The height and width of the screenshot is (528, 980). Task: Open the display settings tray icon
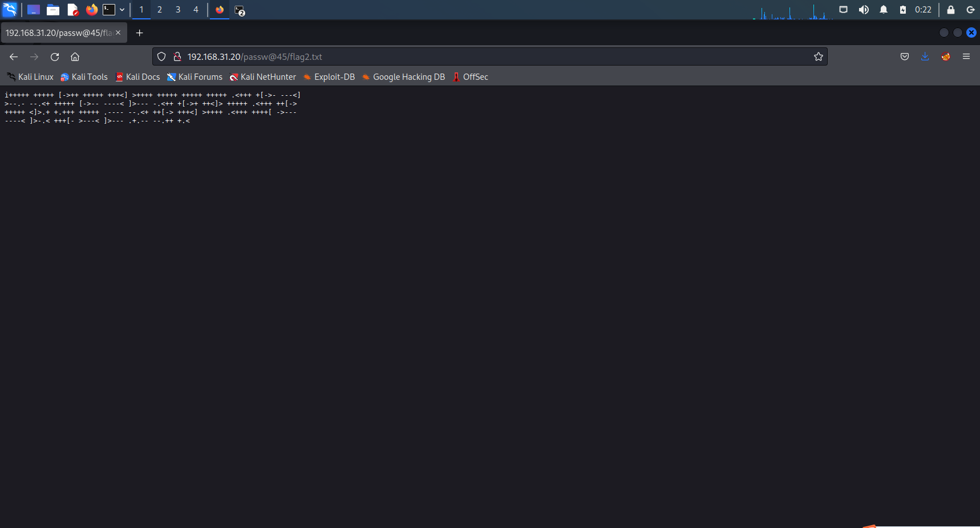[x=843, y=10]
